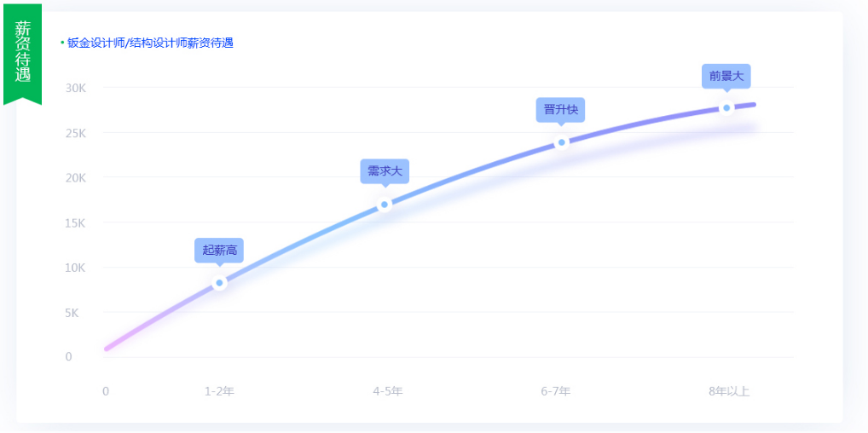Select the data point below 晋升快
The height and width of the screenshot is (433, 868).
(561, 142)
